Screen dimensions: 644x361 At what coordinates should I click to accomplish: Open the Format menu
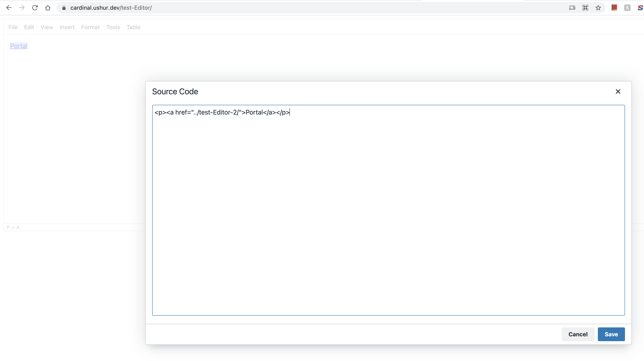(x=90, y=27)
